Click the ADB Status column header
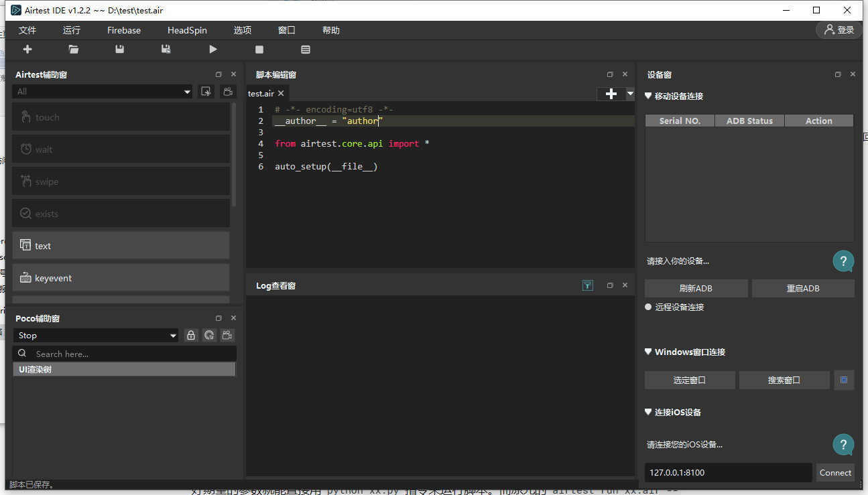The height and width of the screenshot is (495, 868). [749, 121]
